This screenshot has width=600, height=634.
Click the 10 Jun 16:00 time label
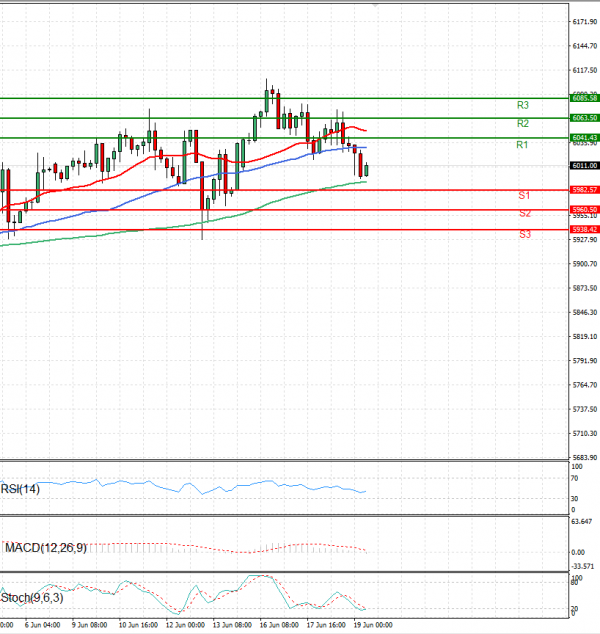pyautogui.click(x=135, y=624)
